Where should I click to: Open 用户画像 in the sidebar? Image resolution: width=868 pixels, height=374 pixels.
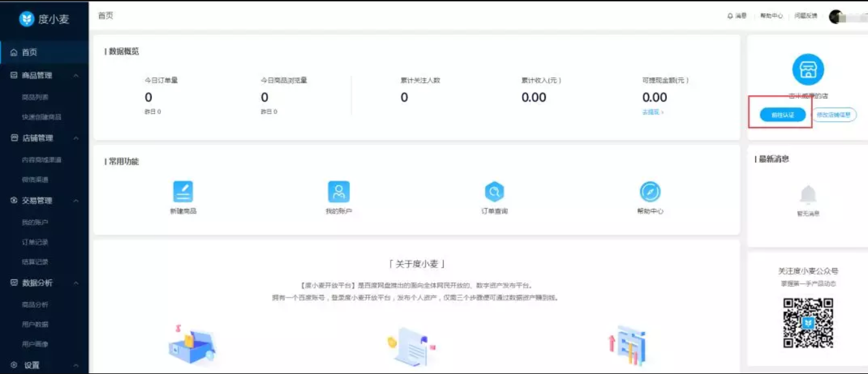tap(35, 344)
